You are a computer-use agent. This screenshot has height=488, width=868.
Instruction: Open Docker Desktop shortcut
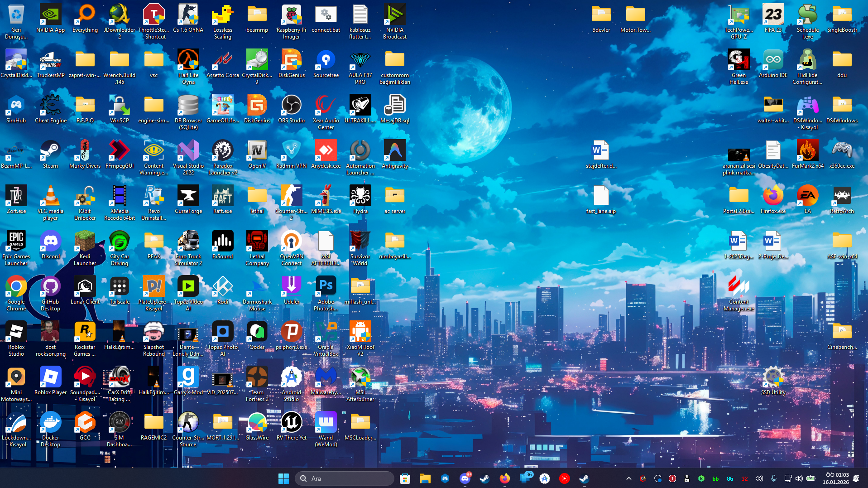[x=50, y=429]
